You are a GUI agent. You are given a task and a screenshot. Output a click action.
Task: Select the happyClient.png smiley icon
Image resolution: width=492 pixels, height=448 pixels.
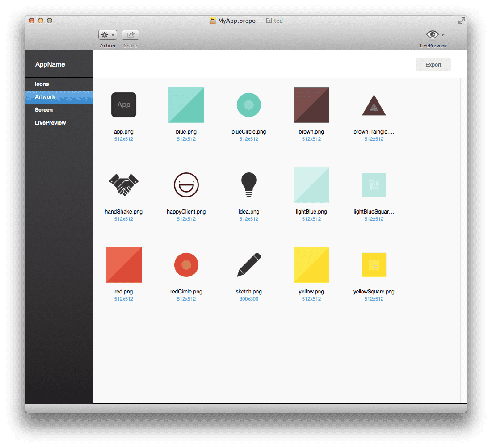pyautogui.click(x=186, y=185)
